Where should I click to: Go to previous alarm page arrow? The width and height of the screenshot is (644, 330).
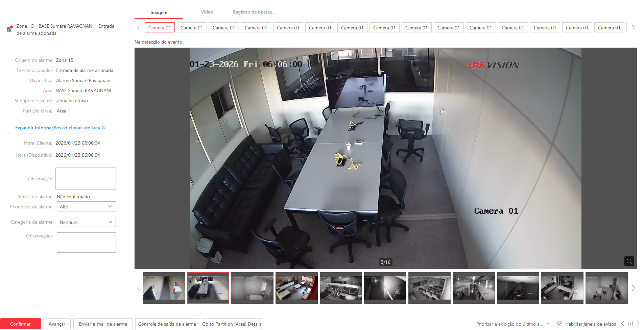[x=622, y=324]
